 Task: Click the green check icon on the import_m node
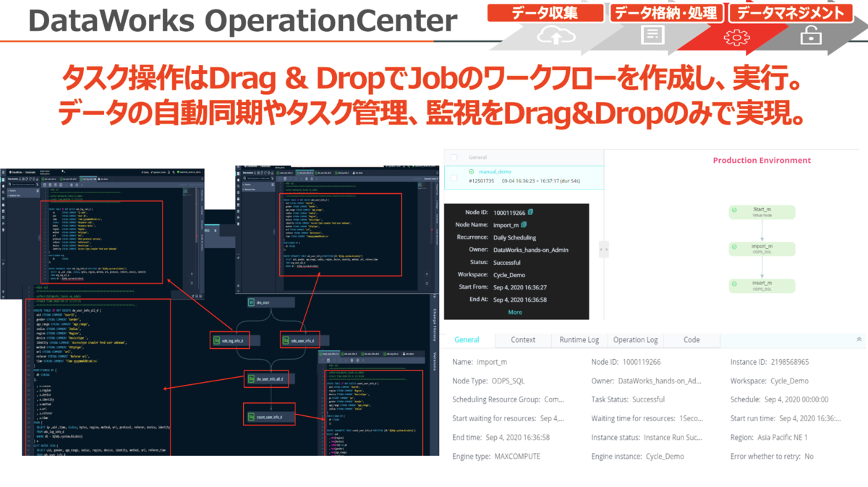[x=733, y=247]
